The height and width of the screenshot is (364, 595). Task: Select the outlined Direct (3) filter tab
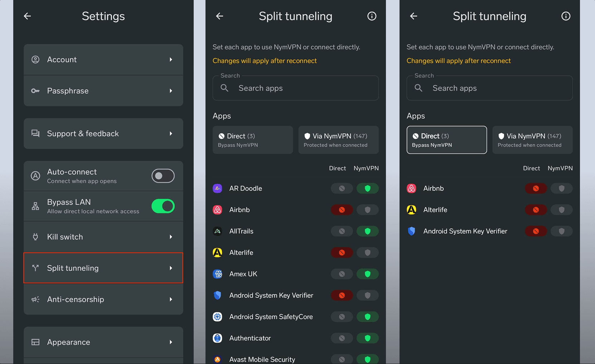[446, 140]
